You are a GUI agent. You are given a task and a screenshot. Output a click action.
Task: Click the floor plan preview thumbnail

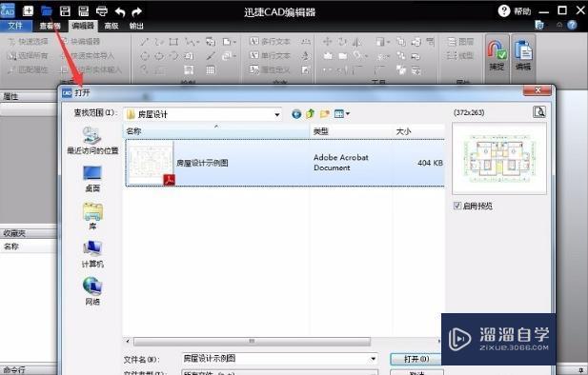[x=499, y=158]
